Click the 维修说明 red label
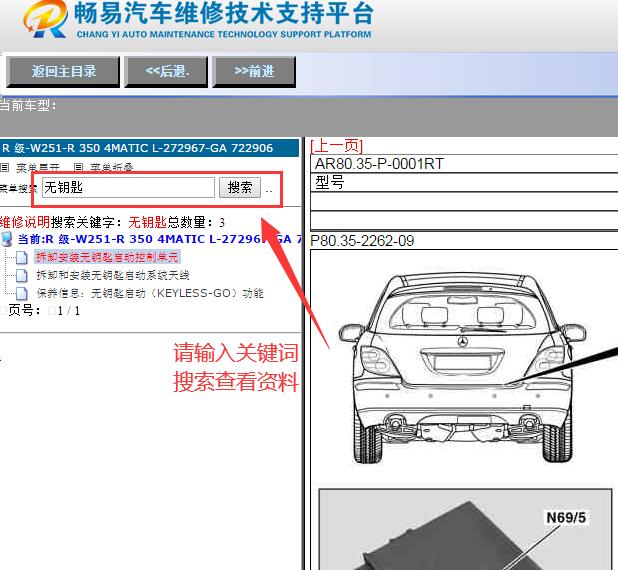The height and width of the screenshot is (570, 618). click(x=25, y=222)
